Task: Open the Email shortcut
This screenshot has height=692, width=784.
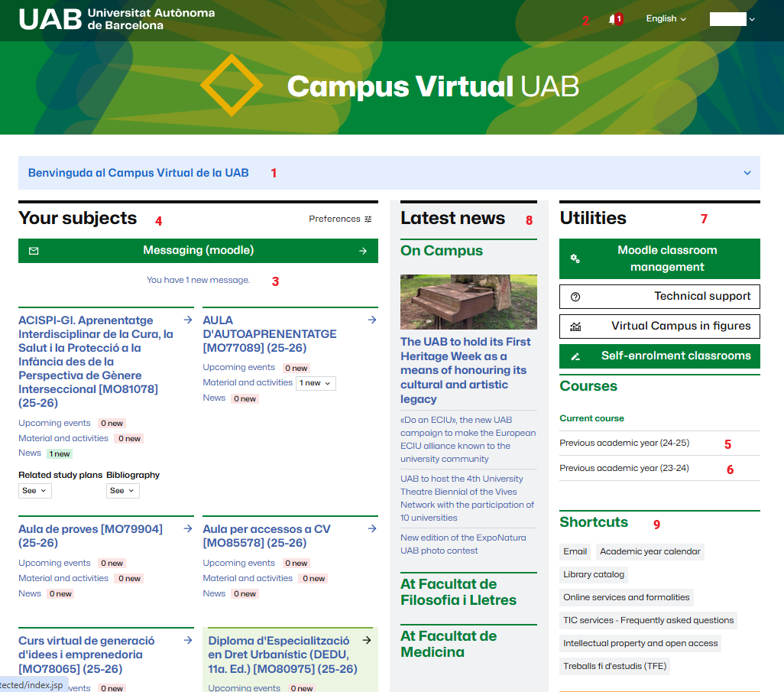Action: tap(575, 551)
